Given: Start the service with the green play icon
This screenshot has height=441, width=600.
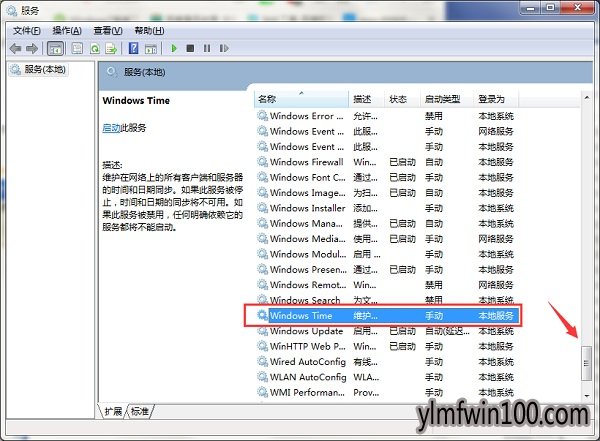Looking at the screenshot, I should 174,48.
